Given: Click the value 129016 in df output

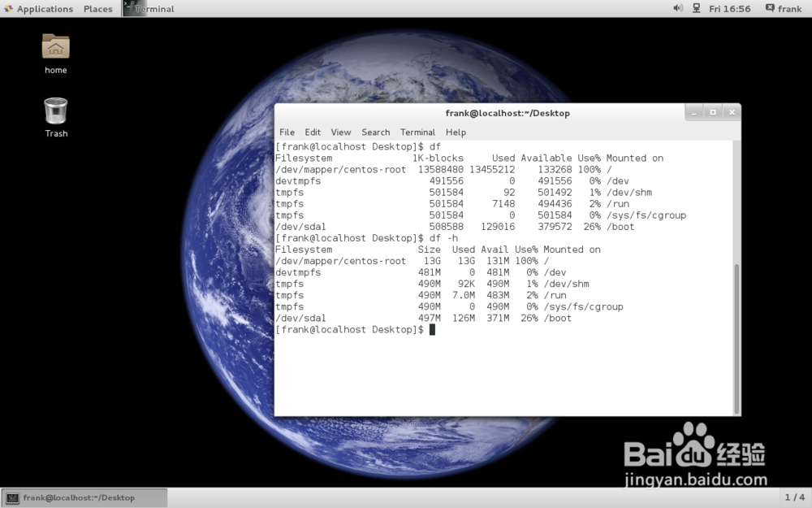Looking at the screenshot, I should (498, 227).
